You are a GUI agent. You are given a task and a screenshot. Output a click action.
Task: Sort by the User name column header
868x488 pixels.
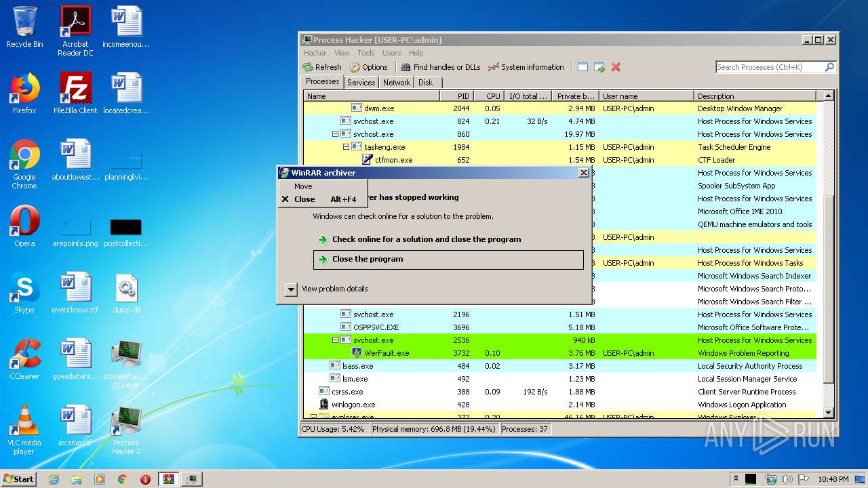point(646,96)
